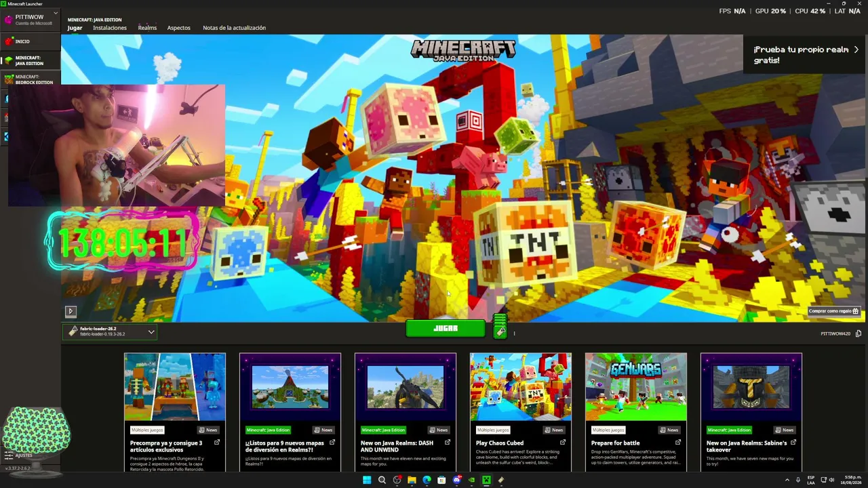Click the PITTIWOW420 player name

click(x=835, y=333)
